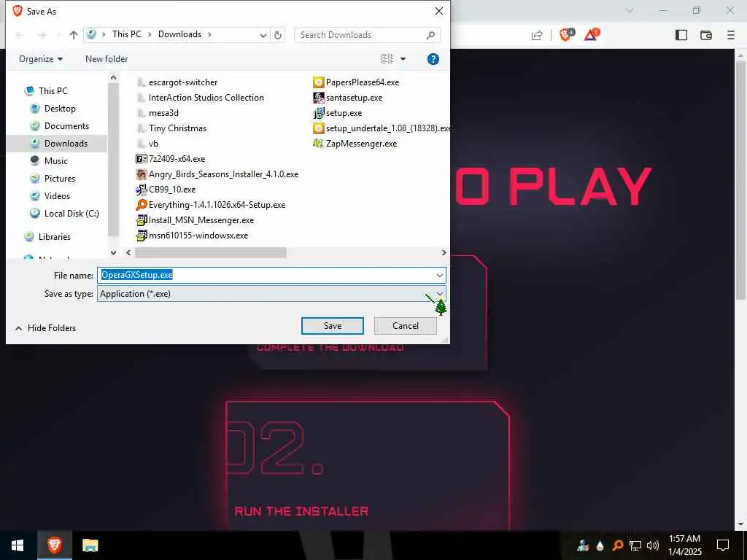
Task: Open the notification center icon
Action: pos(723,545)
